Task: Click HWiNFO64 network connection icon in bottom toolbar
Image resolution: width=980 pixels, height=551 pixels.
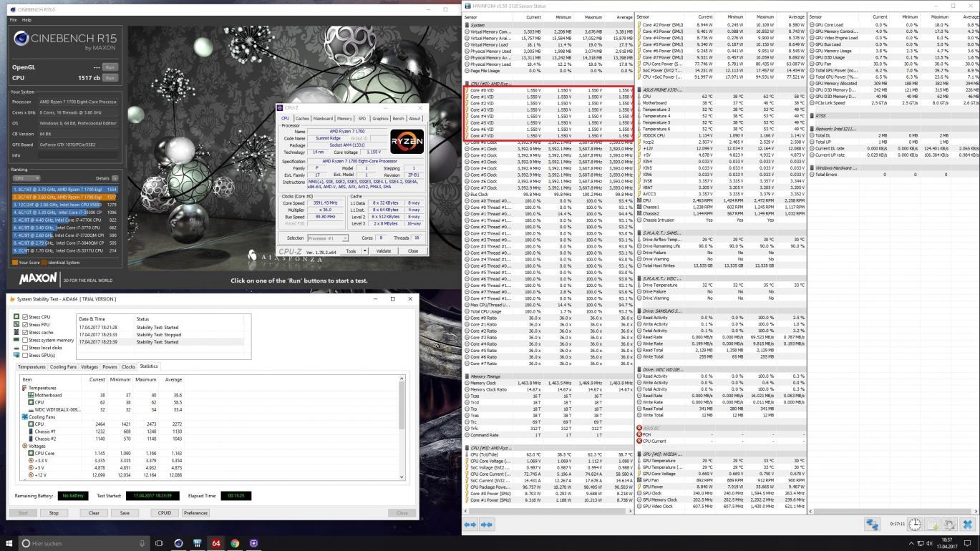Action: click(873, 525)
